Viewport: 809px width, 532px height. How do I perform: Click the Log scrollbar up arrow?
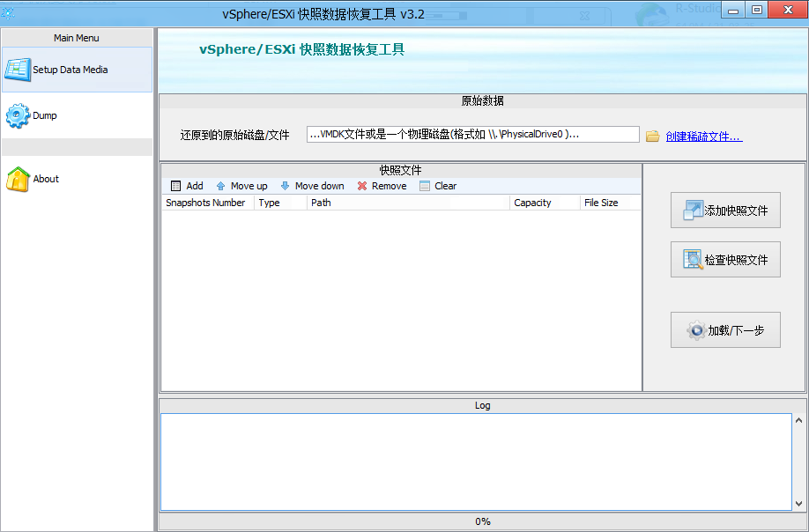coord(798,421)
